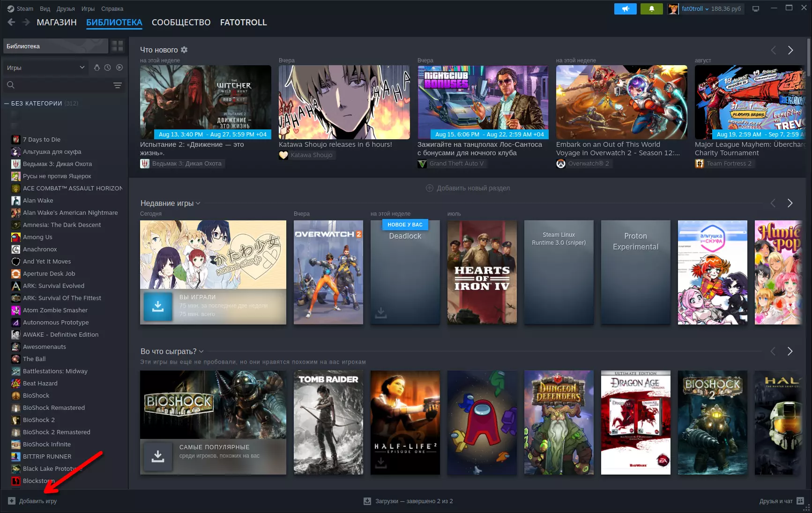Open the Dungeon Defenders cover

559,422
